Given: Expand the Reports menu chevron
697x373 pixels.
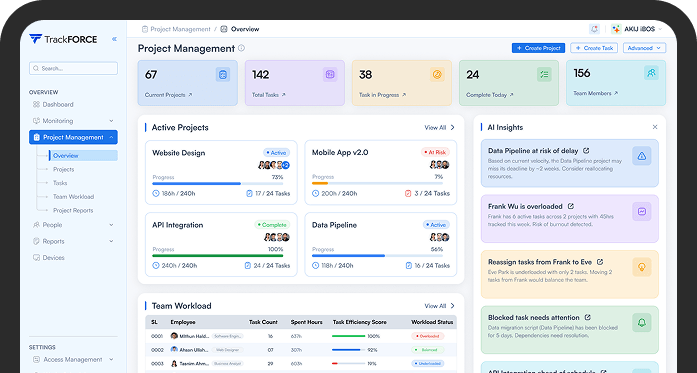Looking at the screenshot, I should [x=111, y=241].
